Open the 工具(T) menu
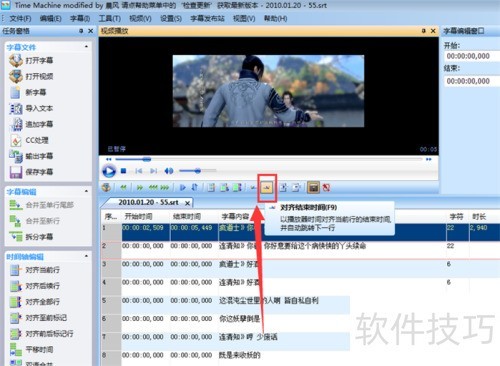 [x=110, y=18]
